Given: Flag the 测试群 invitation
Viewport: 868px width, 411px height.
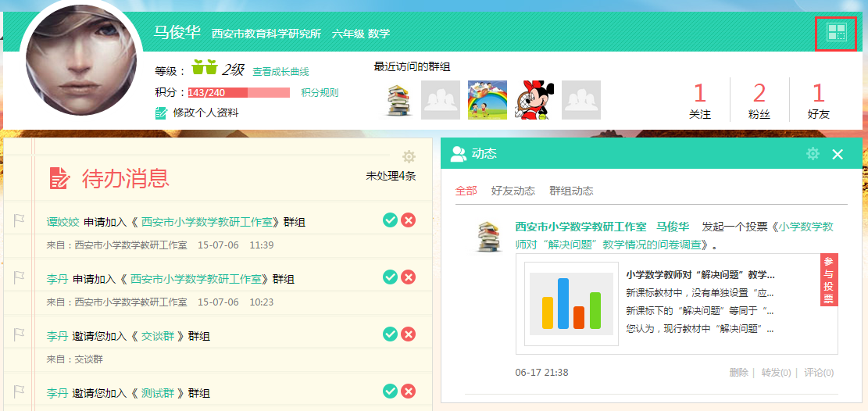Looking at the screenshot, I should click(19, 391).
